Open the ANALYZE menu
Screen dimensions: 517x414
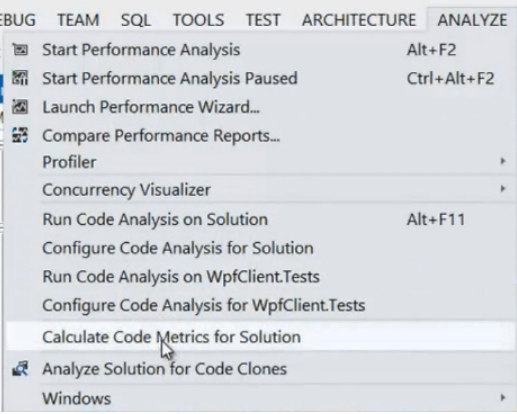point(472,20)
